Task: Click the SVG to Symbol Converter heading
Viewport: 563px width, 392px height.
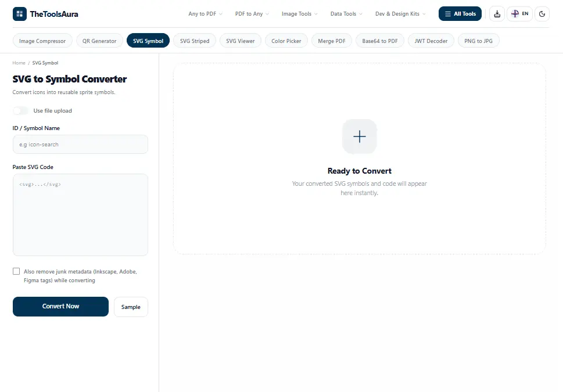Action: [70, 79]
